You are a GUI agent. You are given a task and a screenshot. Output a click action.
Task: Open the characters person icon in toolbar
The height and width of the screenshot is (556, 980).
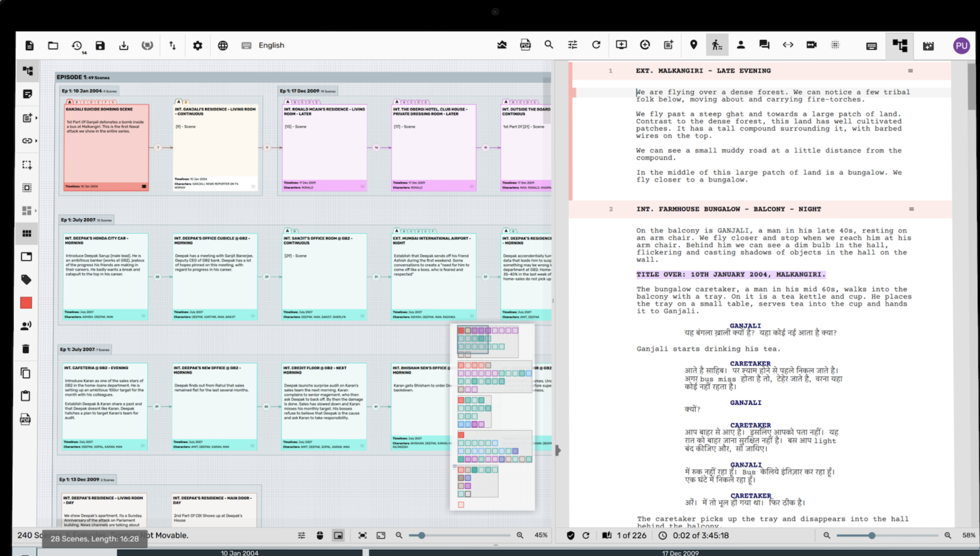click(741, 45)
